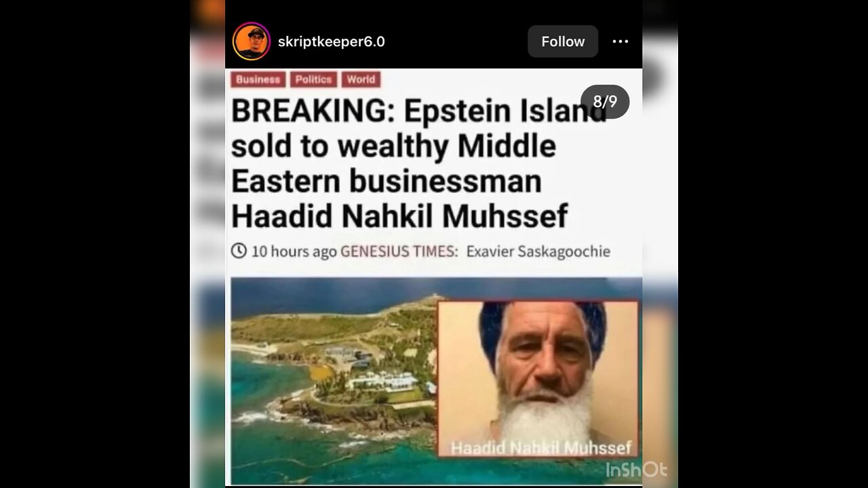
Task: Click the aerial island photo
Action: 334,380
